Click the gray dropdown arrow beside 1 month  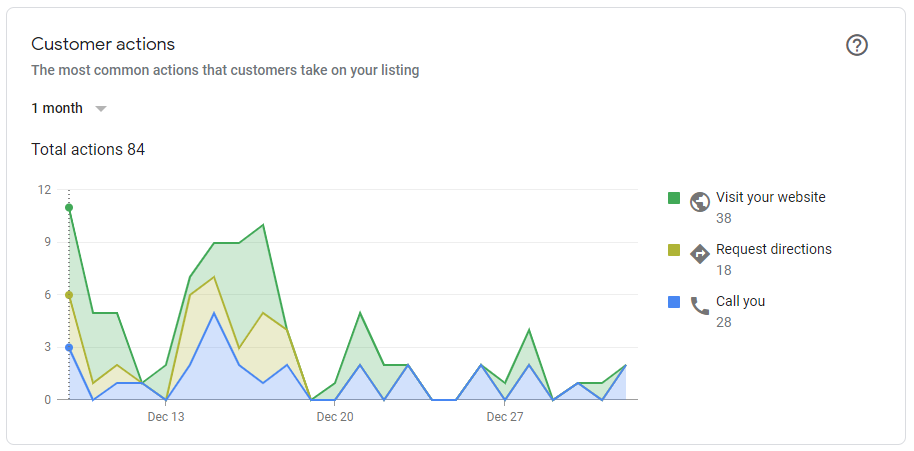[101, 109]
